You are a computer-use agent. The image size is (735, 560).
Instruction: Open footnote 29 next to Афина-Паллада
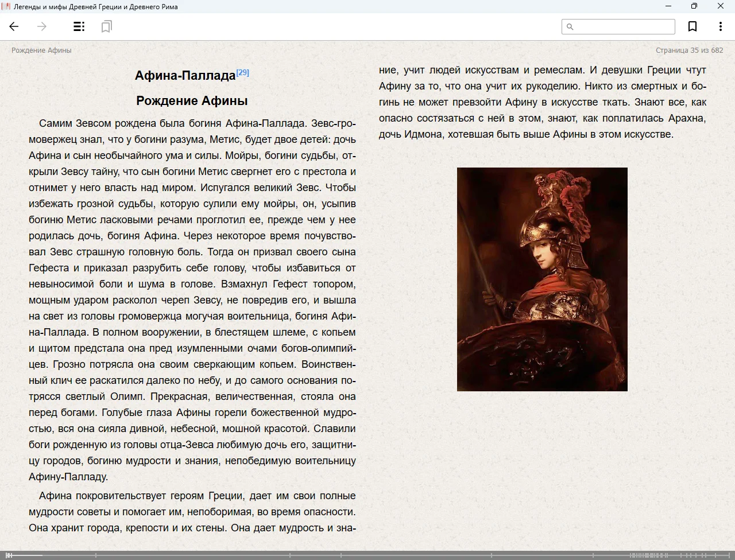242,72
